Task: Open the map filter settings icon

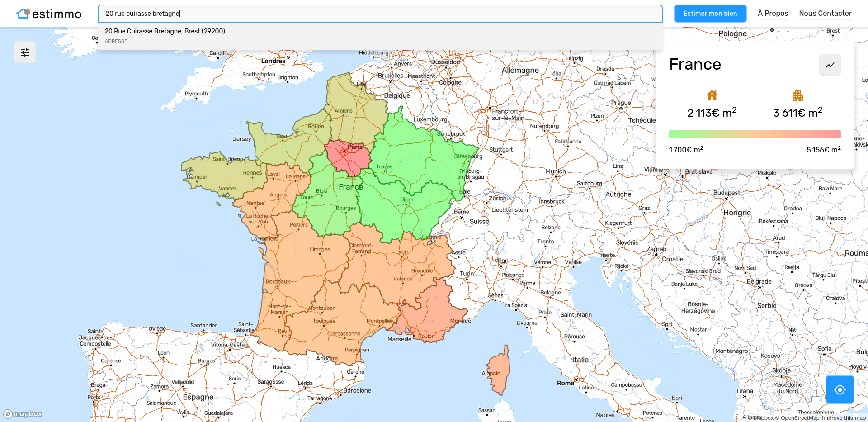Action: click(25, 52)
